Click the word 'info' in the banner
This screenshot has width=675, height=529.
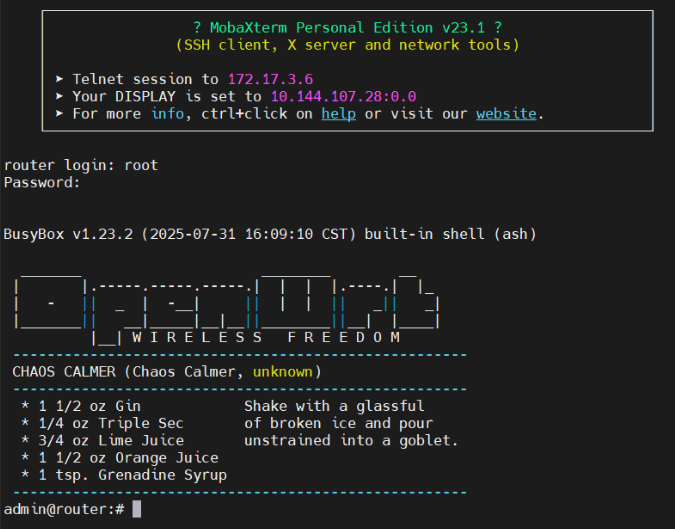167,114
